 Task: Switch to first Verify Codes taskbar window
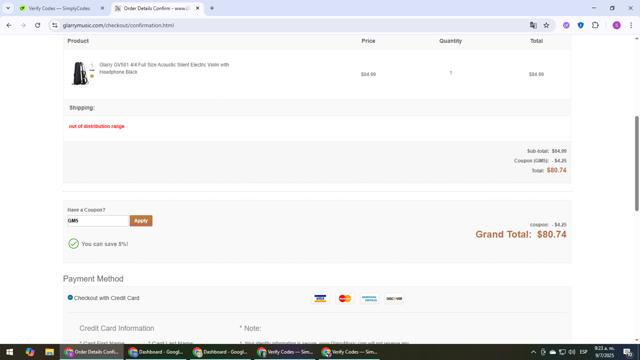(x=285, y=352)
